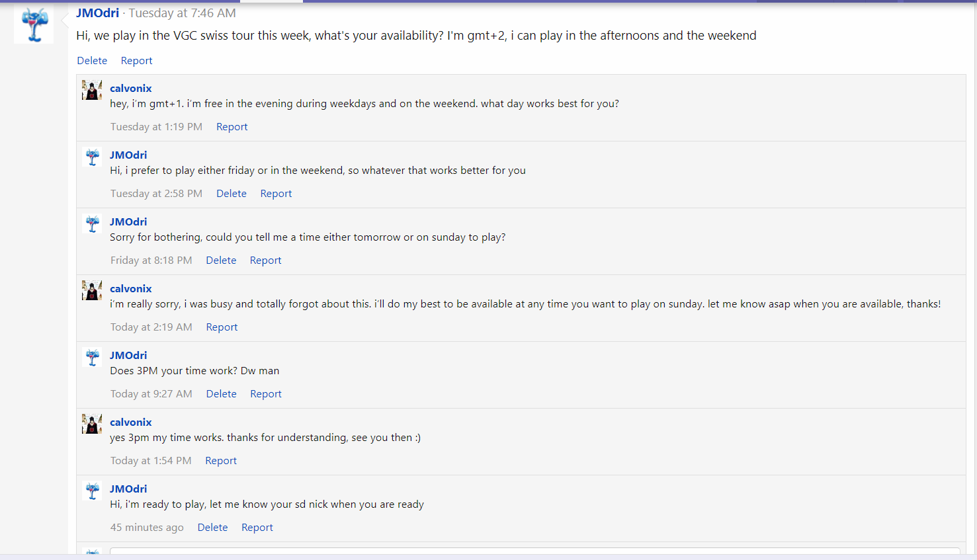
Task: Delete the reply posted 45 minutes ago
Action: 212,528
